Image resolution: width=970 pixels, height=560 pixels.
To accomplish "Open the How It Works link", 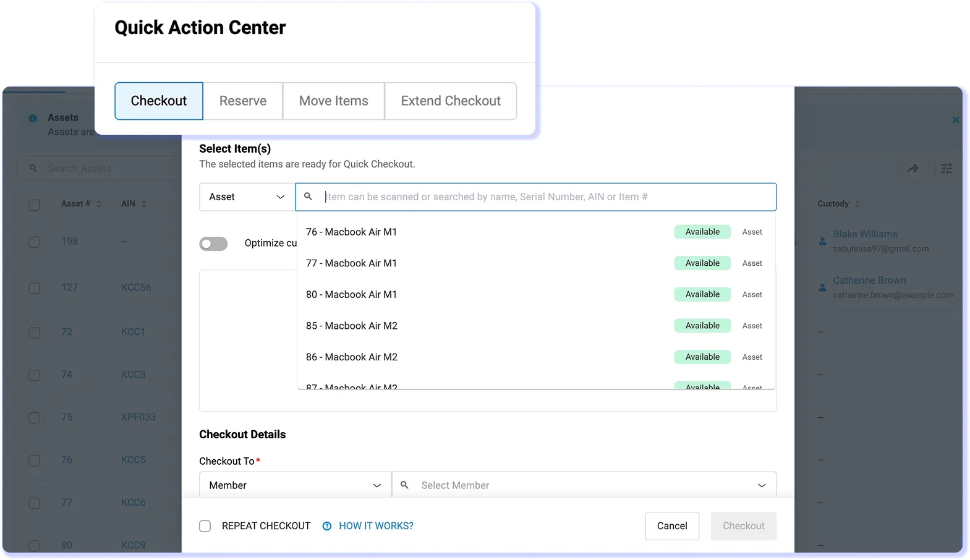I will click(376, 526).
